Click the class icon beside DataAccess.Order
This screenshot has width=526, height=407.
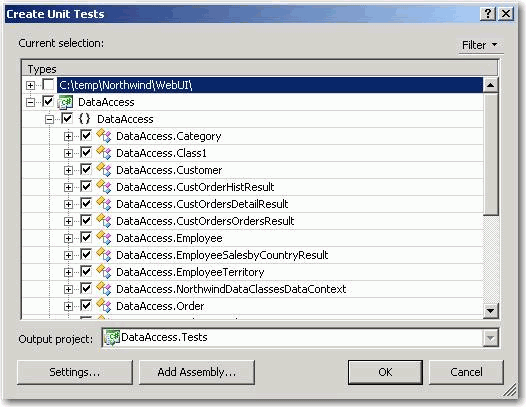pos(104,306)
